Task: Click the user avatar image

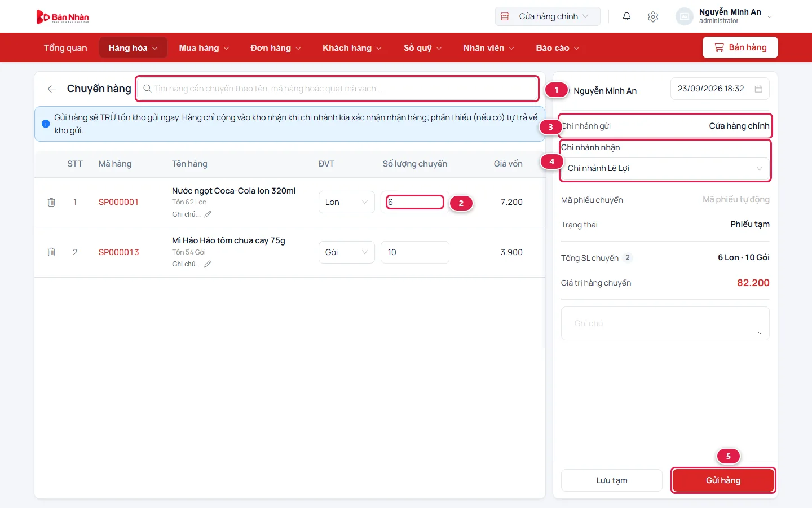Action: (684, 16)
